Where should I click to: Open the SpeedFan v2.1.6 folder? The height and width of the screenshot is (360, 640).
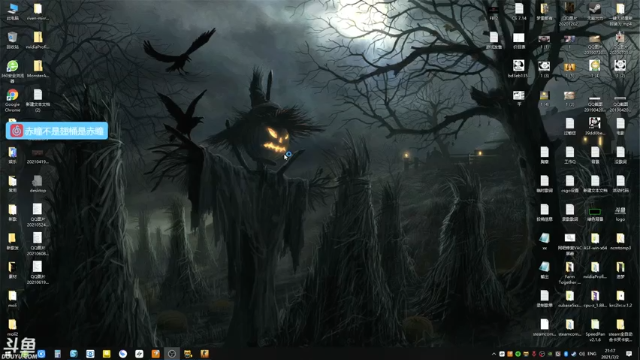tap(595, 330)
